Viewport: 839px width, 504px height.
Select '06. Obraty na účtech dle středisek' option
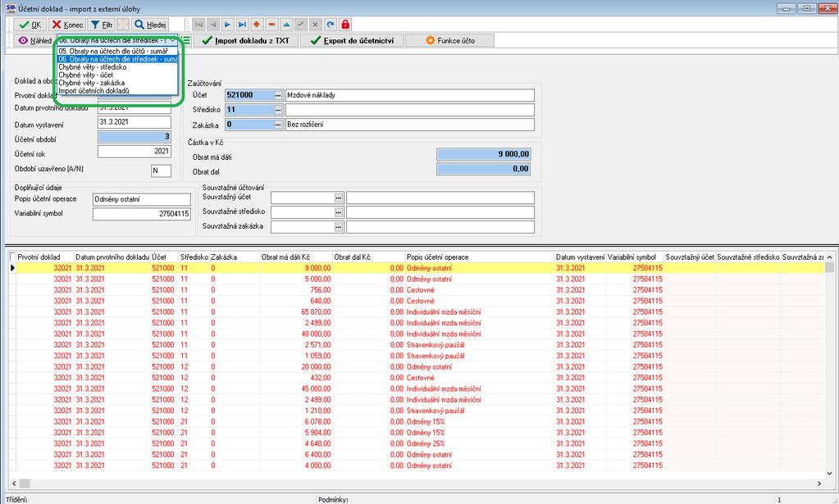117,59
